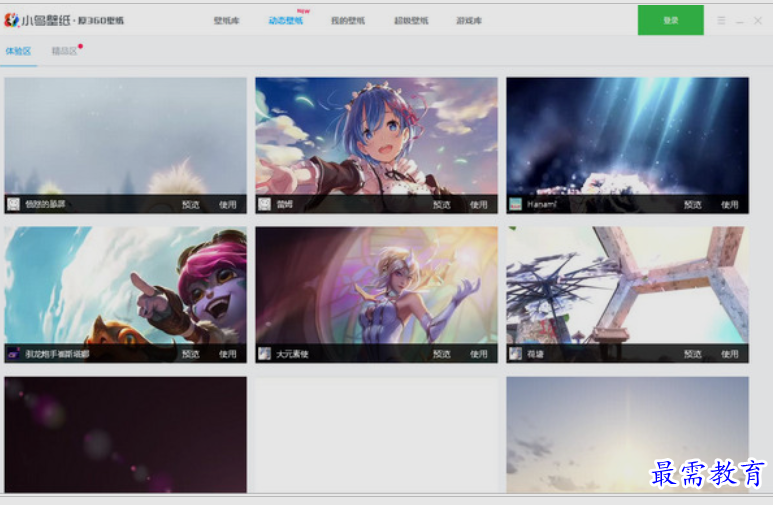
Task: Open the dark purple bokeh wallpaper thumbnail
Action: coord(125,434)
